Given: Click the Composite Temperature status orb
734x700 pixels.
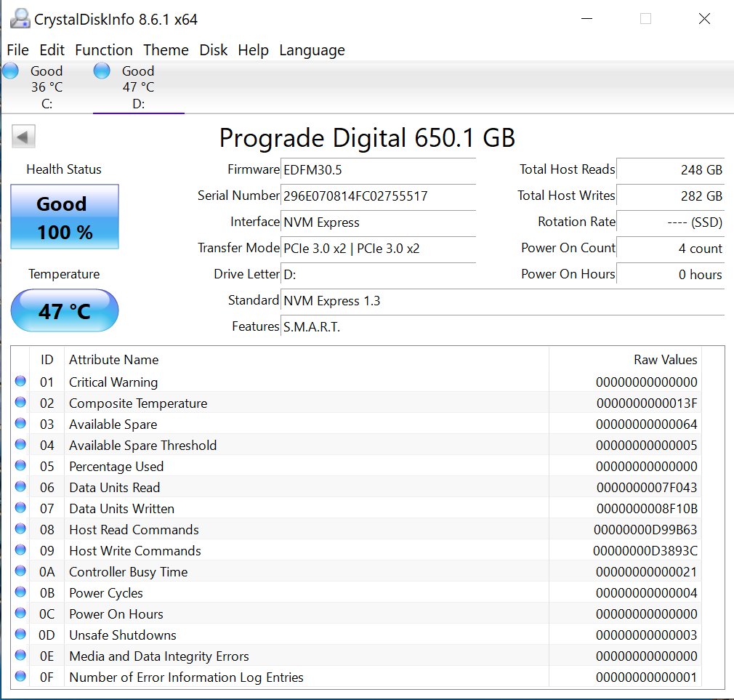Looking at the screenshot, I should tap(20, 403).
